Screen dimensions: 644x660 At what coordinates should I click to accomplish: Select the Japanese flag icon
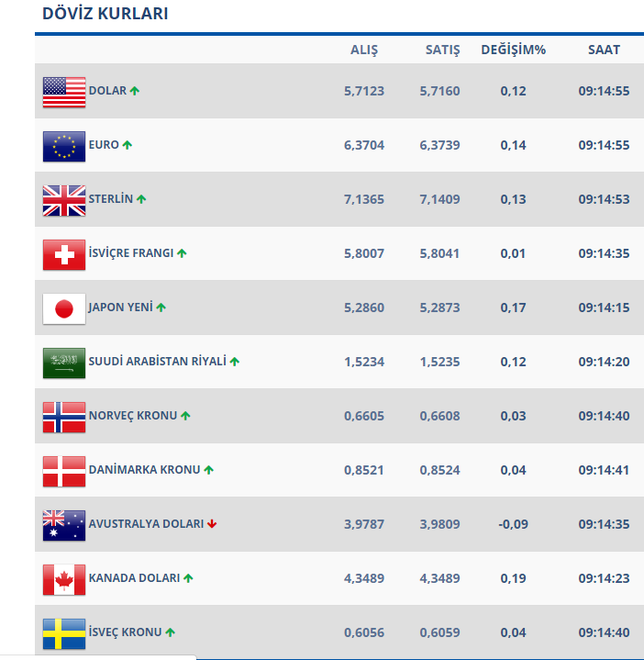click(x=64, y=308)
